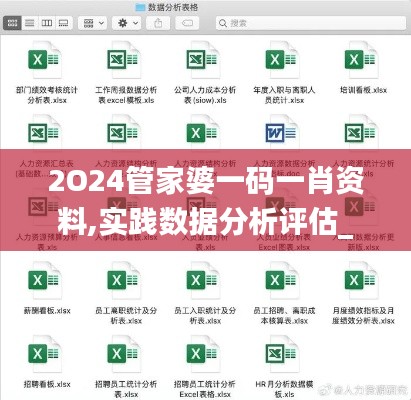The image size is (411, 400).
Task: Open the group-by arrangement dropdown
Action: click(93, 23)
